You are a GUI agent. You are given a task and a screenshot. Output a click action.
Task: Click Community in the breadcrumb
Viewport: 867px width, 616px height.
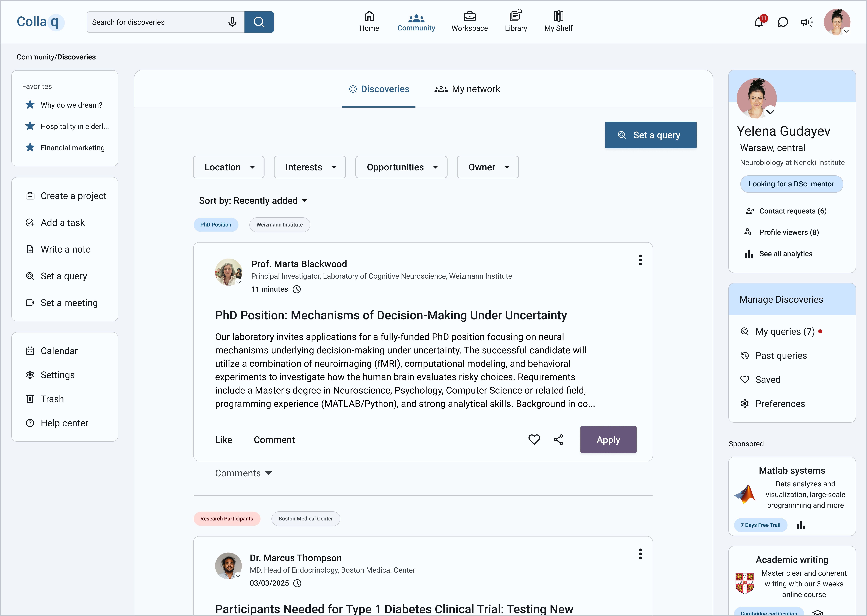pos(36,57)
